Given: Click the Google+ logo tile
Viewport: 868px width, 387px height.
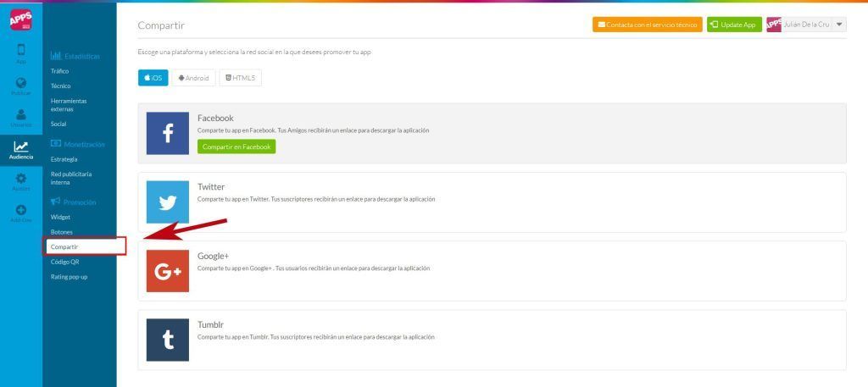Looking at the screenshot, I should coord(168,271).
